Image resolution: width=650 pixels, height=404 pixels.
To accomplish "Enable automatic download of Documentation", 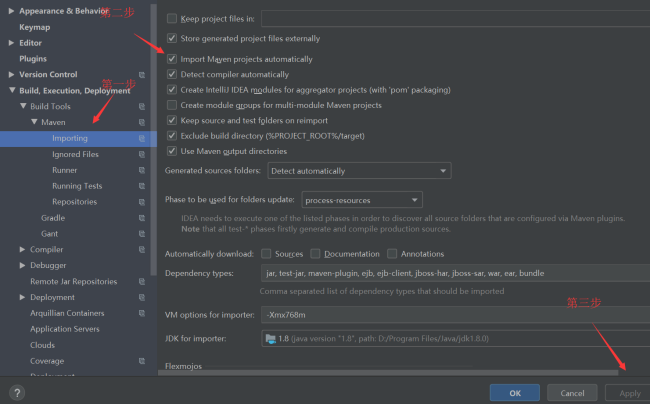I will (317, 254).
